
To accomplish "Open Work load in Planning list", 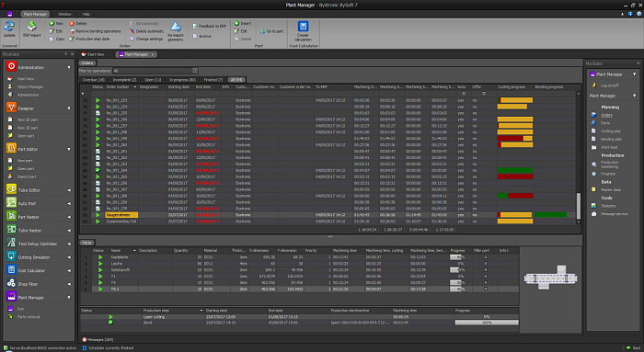I will pyautogui.click(x=609, y=147).
